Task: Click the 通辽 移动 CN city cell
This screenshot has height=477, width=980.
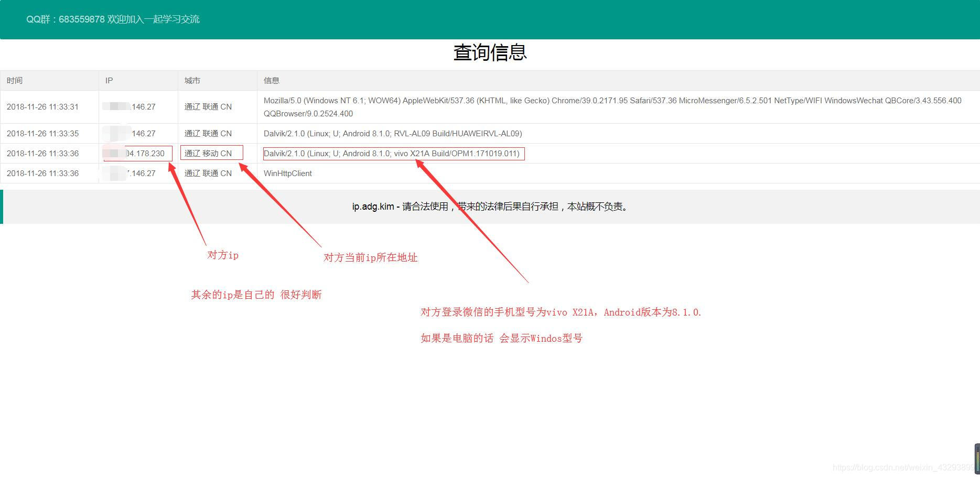Action: click(x=208, y=154)
